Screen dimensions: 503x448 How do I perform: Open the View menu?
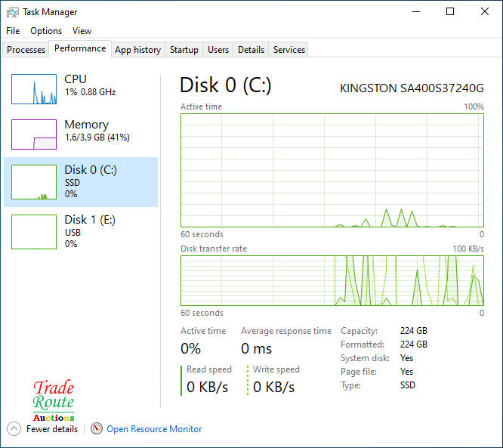(82, 31)
